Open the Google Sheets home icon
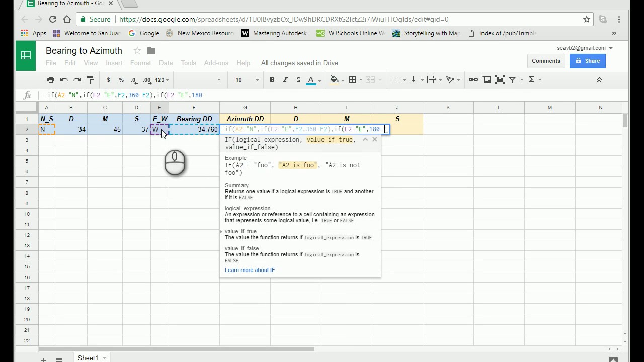The image size is (644, 362). pyautogui.click(x=26, y=55)
